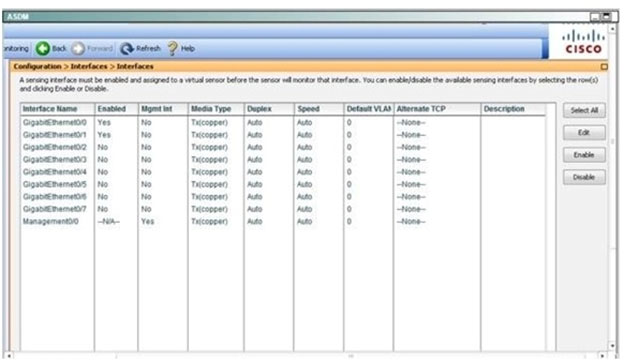Click the Disable button
624x363 pixels.
584,177
